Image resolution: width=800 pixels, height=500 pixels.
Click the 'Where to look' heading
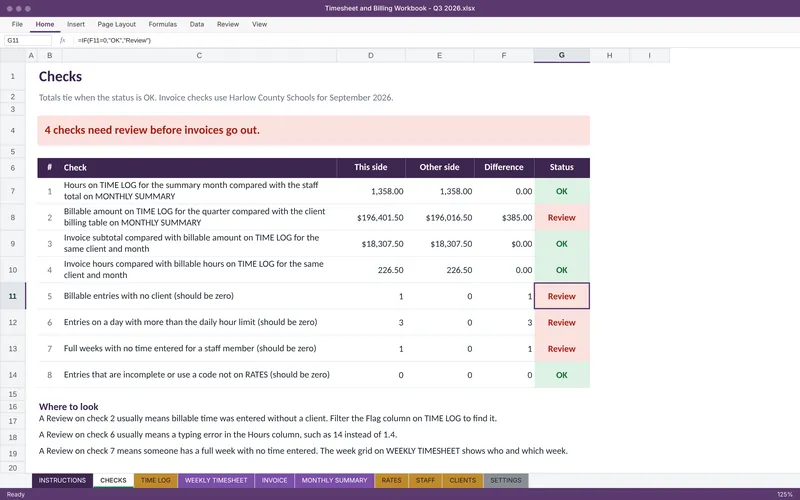(x=68, y=407)
